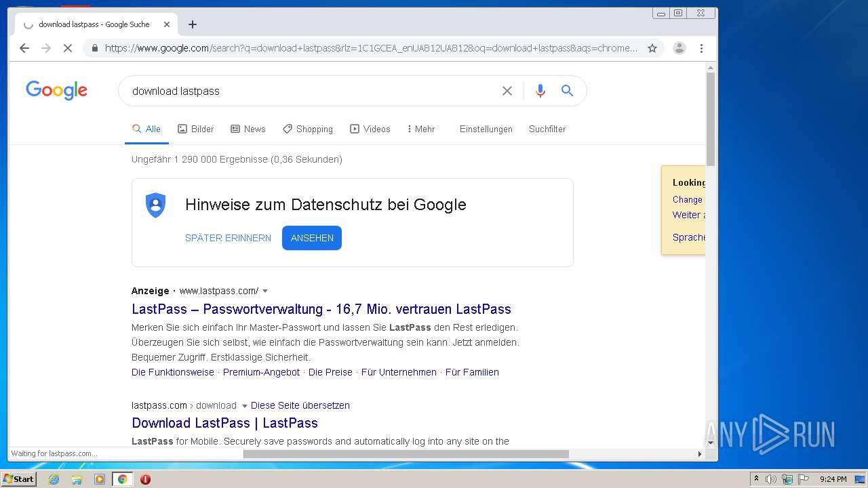Click scroll down arrow
Screen dimensions: 868x488
point(711,443)
